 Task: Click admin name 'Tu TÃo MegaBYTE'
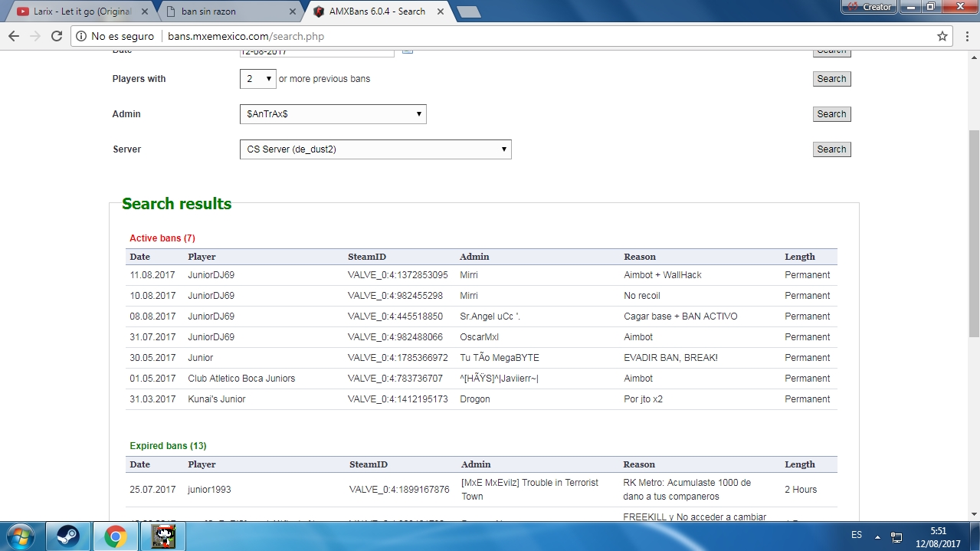[x=500, y=358]
